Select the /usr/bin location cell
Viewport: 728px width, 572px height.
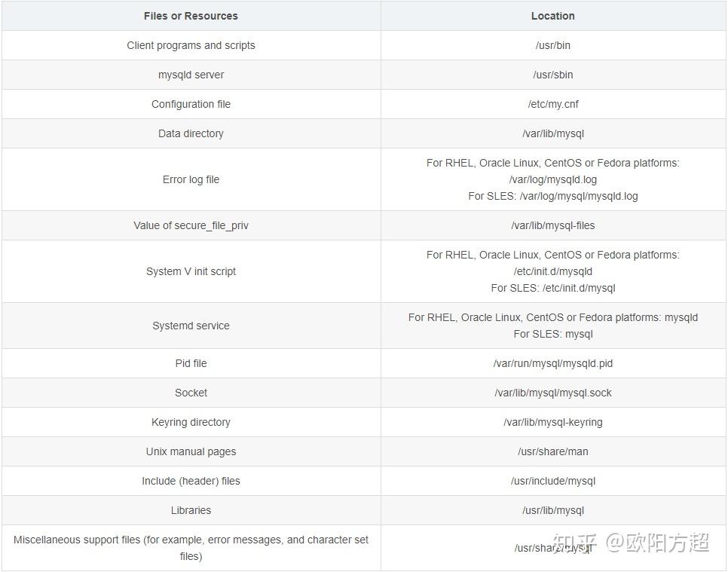(552, 45)
